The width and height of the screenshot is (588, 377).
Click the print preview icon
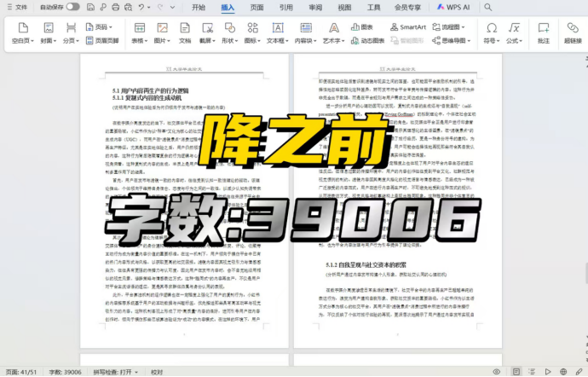[128, 7]
